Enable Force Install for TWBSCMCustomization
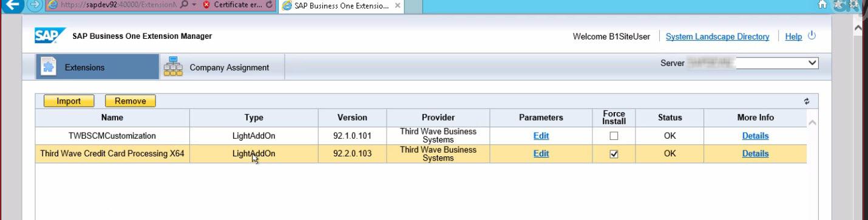This screenshot has width=868, height=220. [x=614, y=136]
